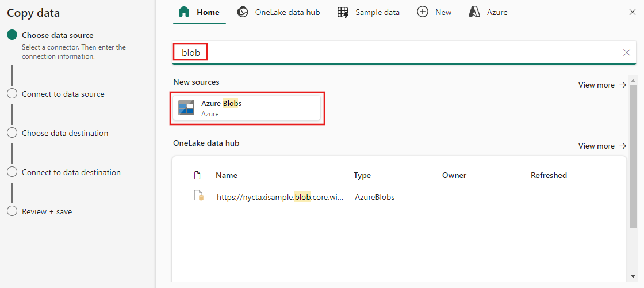View more New sources
Image resolution: width=644 pixels, height=288 pixels.
point(602,85)
